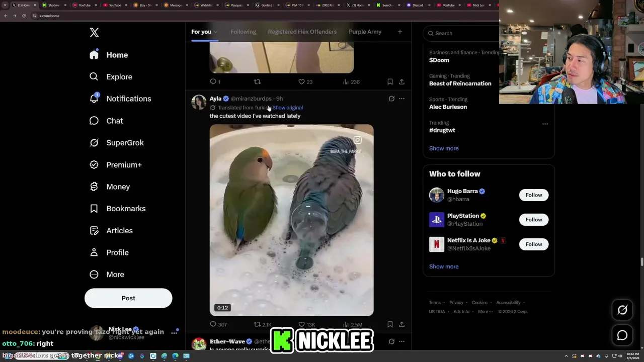Open the Alec Burleson trending topic
Image resolution: width=644 pixels, height=362 pixels.
click(448, 107)
